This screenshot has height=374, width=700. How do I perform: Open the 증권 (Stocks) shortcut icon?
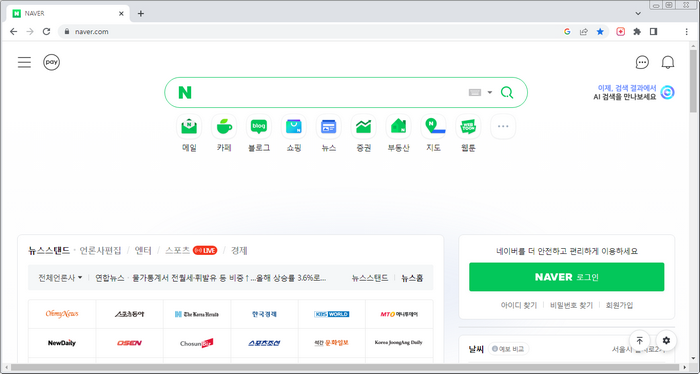click(363, 127)
